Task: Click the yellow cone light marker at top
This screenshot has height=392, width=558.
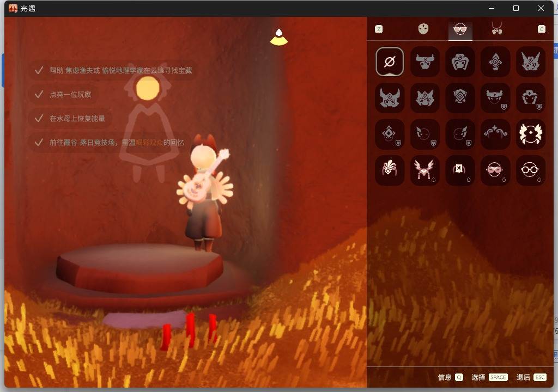Action: pyautogui.click(x=278, y=38)
